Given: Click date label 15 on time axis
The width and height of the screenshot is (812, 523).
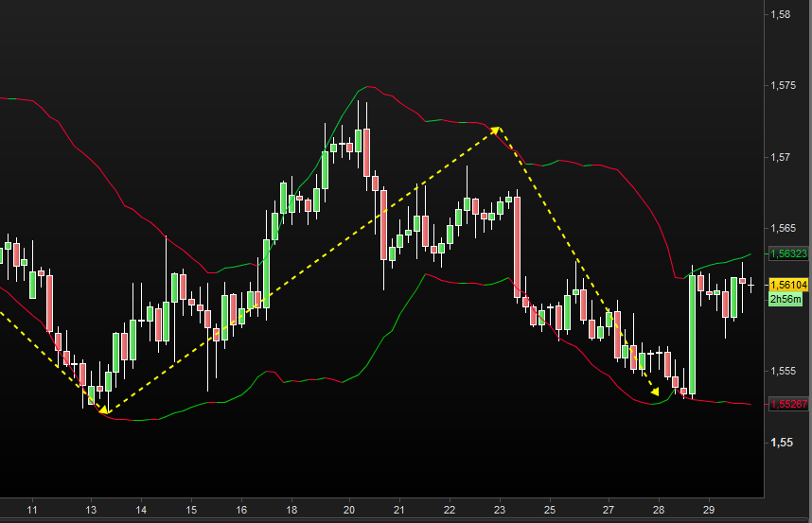Looking at the screenshot, I should tap(191, 510).
